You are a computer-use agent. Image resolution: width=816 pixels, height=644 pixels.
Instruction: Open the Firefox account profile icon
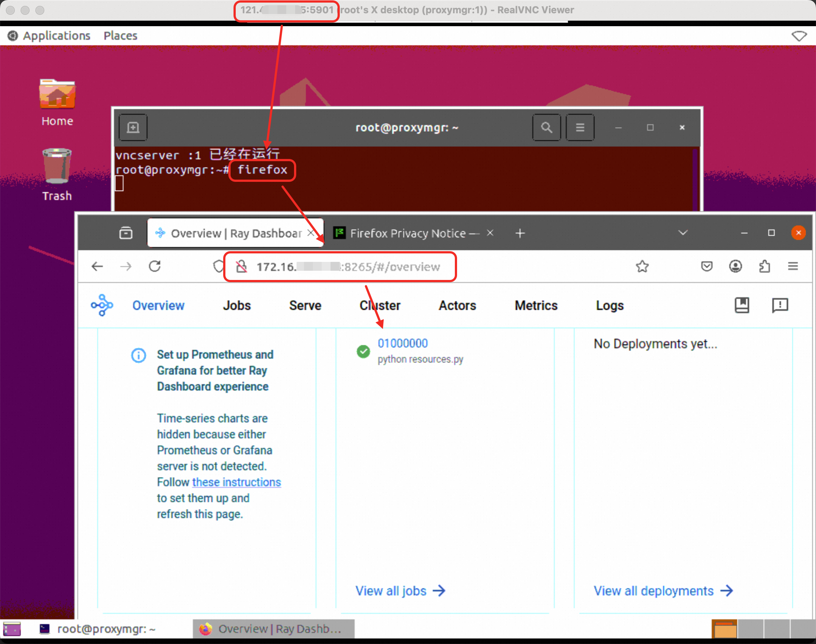click(x=735, y=267)
